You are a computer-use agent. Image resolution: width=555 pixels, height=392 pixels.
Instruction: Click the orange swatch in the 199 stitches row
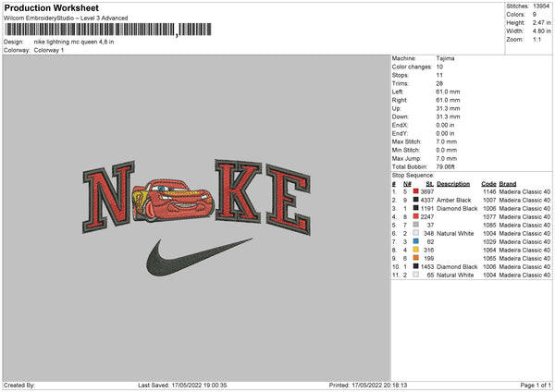click(x=416, y=258)
